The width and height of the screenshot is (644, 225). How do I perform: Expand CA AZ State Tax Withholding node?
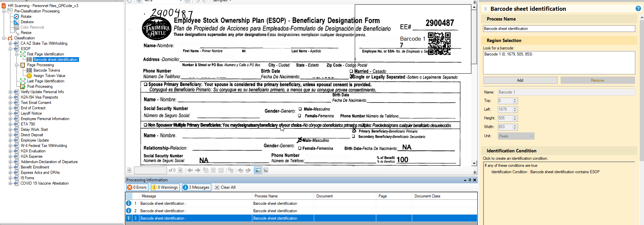10,43
